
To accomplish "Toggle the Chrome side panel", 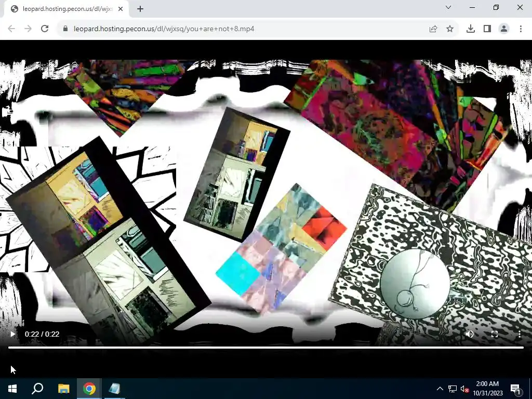I will 487,29.
